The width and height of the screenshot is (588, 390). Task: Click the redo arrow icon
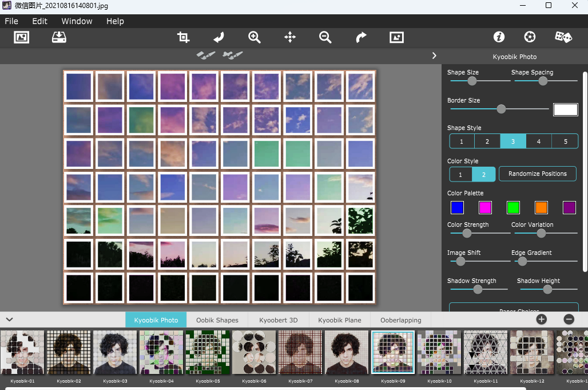pos(361,37)
